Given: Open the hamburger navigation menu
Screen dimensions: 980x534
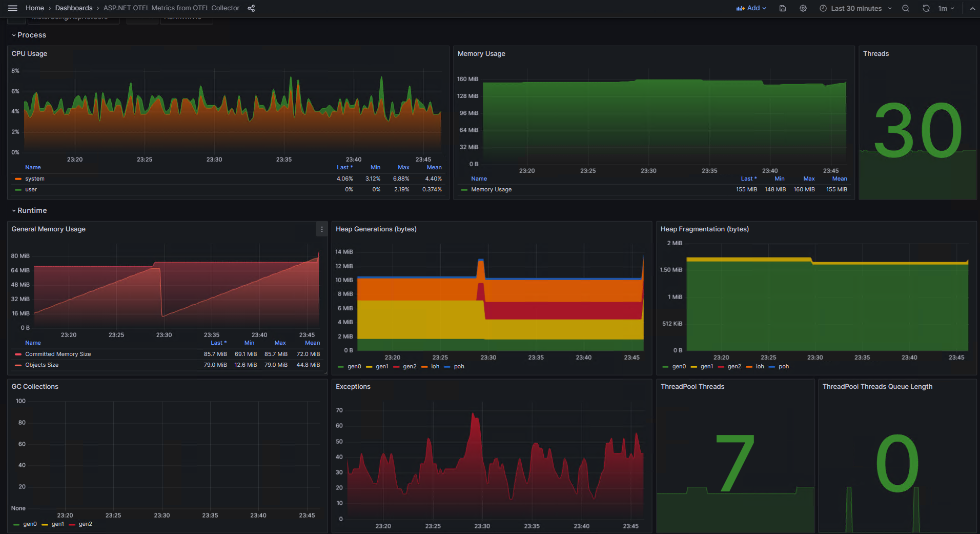Looking at the screenshot, I should pos(13,8).
